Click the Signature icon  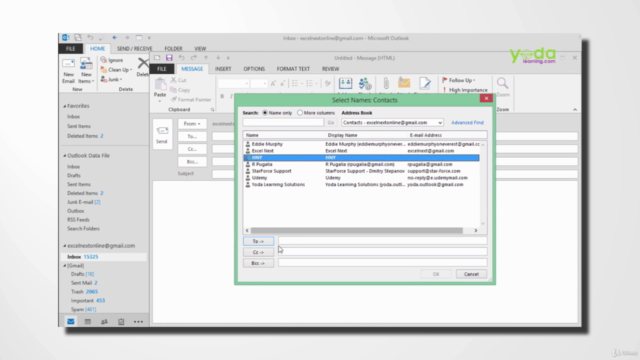pyautogui.click(x=424, y=83)
